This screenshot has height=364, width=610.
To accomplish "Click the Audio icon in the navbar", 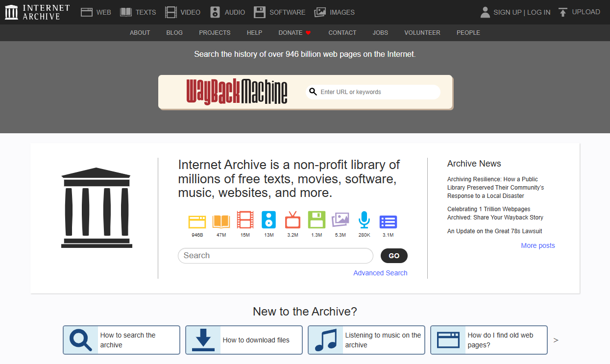I will tap(215, 12).
